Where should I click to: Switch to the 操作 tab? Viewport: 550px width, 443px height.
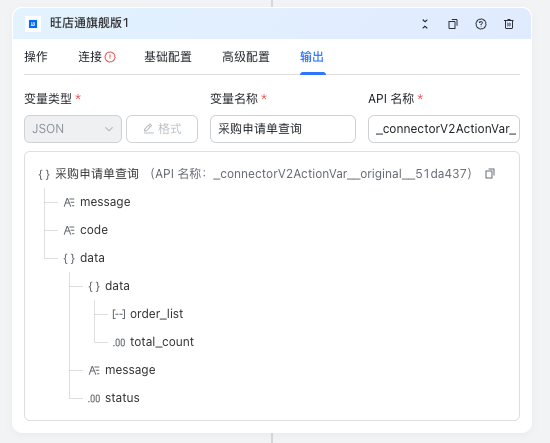(36, 57)
